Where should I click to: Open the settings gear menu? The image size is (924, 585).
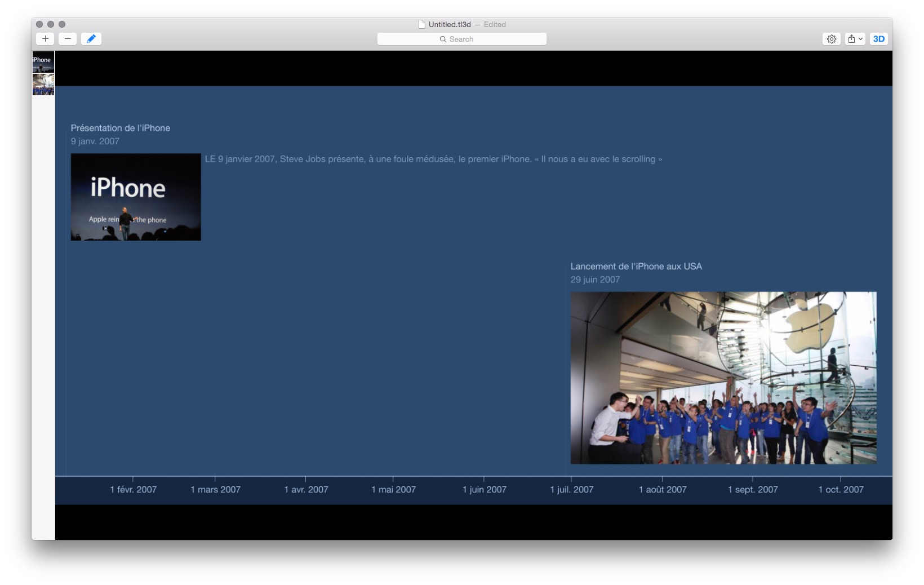click(832, 39)
